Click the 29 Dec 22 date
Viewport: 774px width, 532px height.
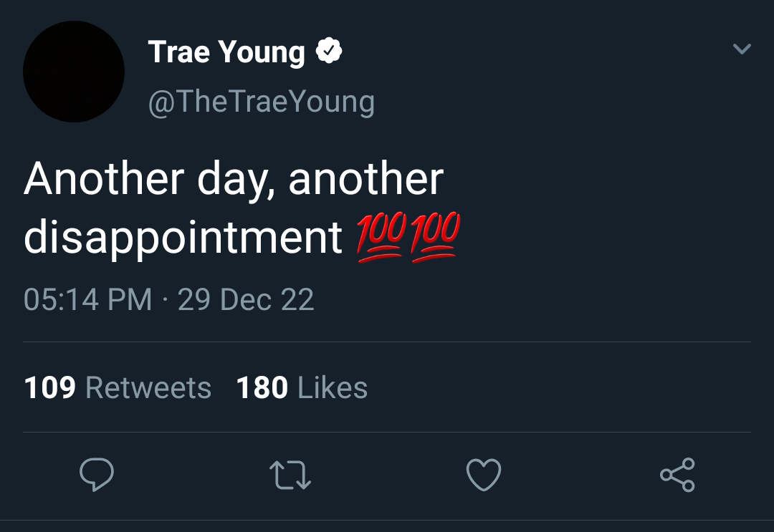pyautogui.click(x=246, y=299)
